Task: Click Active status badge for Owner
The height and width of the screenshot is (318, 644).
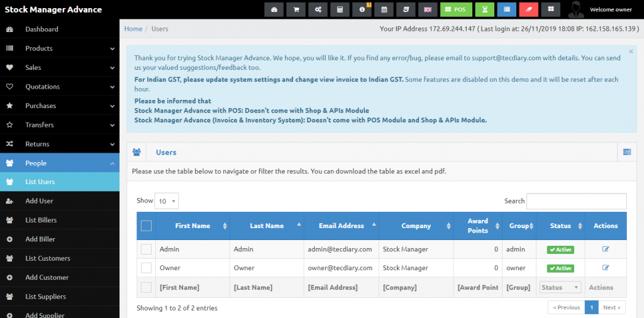Action: (560, 268)
